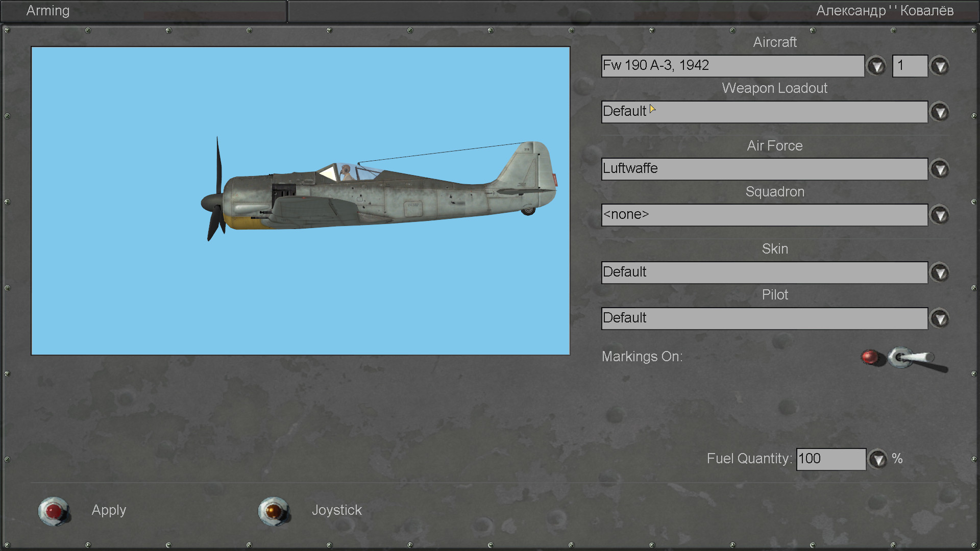Expand the Pilot dropdown arrow
This screenshot has height=551, width=980.
tap(940, 319)
